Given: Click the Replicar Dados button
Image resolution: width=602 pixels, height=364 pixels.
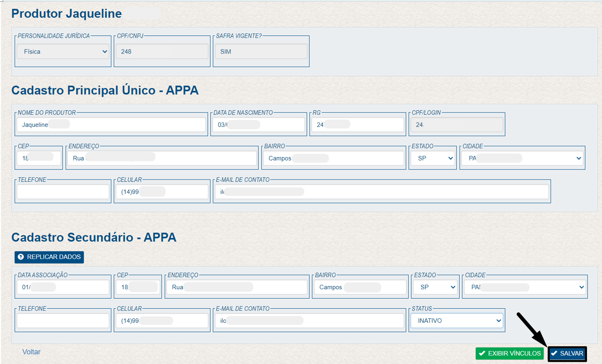Looking at the screenshot, I should point(49,257).
